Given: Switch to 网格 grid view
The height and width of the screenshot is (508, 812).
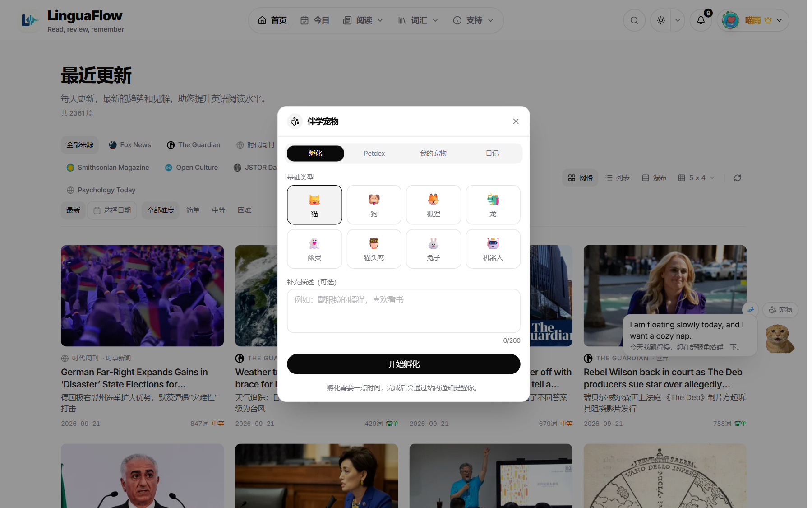Looking at the screenshot, I should pyautogui.click(x=581, y=178).
